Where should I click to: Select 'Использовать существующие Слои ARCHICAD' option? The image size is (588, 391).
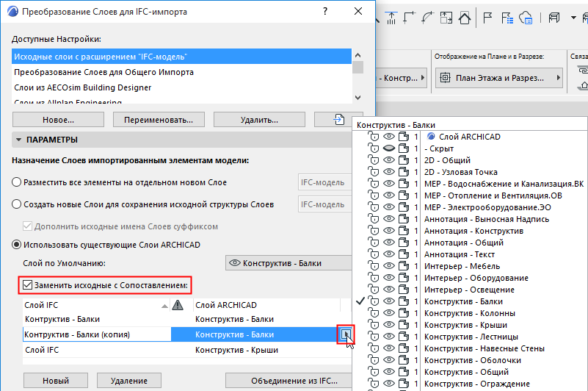(16, 245)
